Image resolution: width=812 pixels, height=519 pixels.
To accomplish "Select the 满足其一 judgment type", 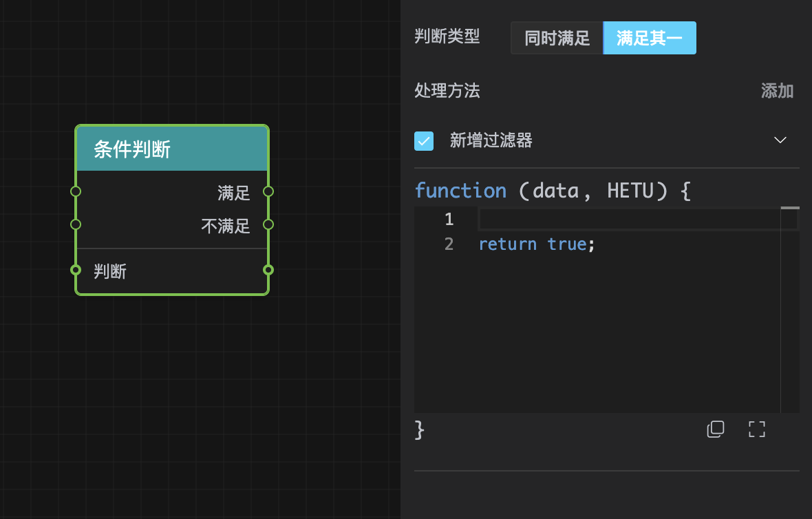I will pyautogui.click(x=650, y=38).
